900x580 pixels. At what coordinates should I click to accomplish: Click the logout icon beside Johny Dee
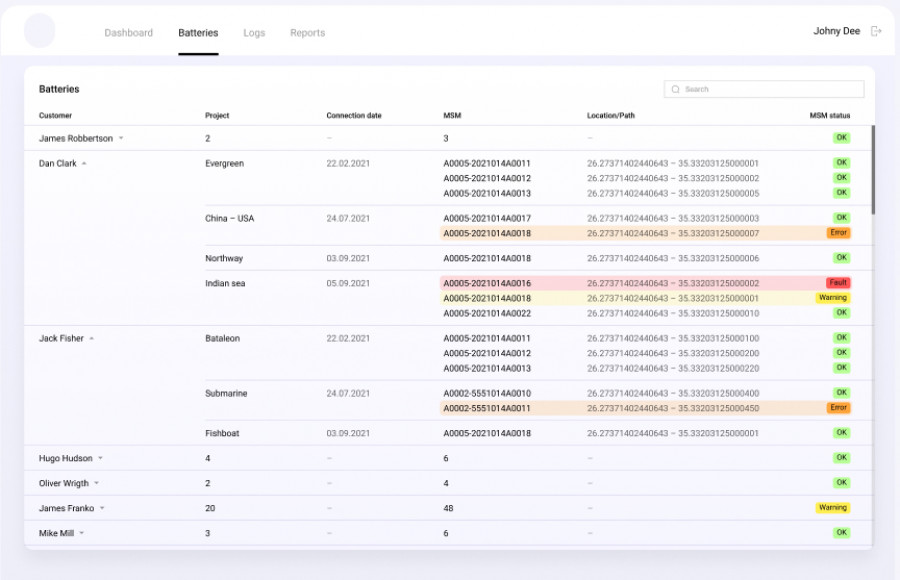tap(876, 31)
